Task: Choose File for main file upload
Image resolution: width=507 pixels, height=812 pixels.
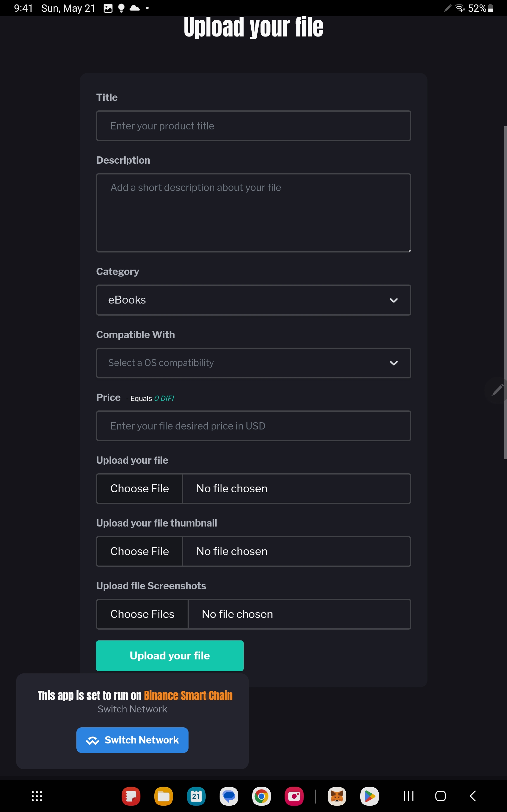Action: click(x=139, y=488)
